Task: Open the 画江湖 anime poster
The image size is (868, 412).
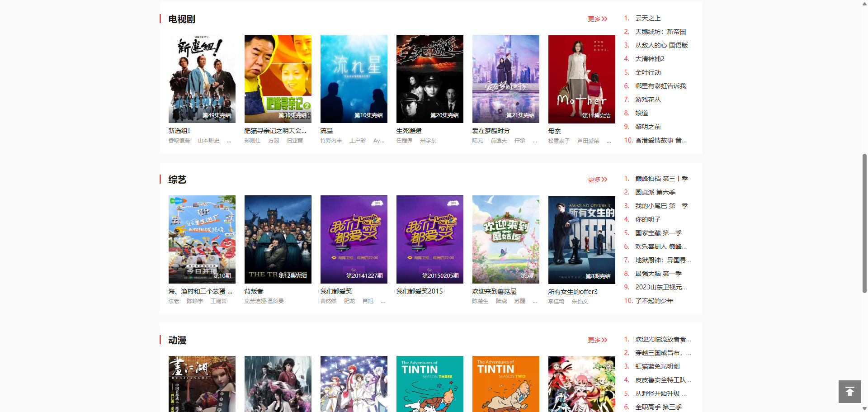Action: pyautogui.click(x=202, y=384)
